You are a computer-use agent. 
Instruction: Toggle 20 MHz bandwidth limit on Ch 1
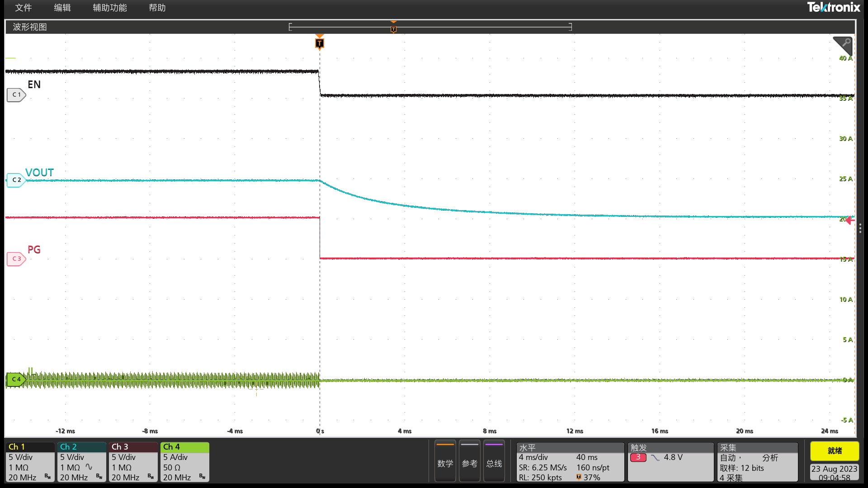point(22,477)
